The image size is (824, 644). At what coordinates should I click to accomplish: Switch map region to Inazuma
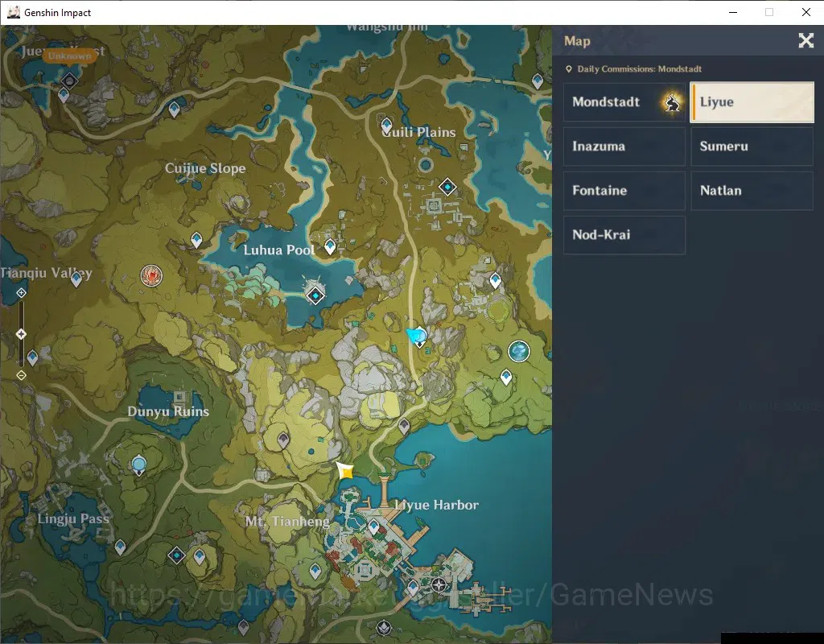[624, 147]
